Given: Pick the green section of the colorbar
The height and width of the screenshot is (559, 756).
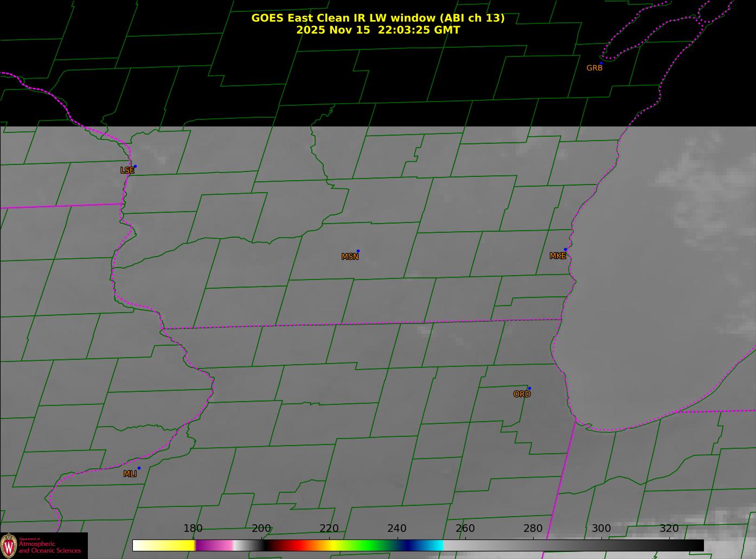Looking at the screenshot, I should 369,545.
